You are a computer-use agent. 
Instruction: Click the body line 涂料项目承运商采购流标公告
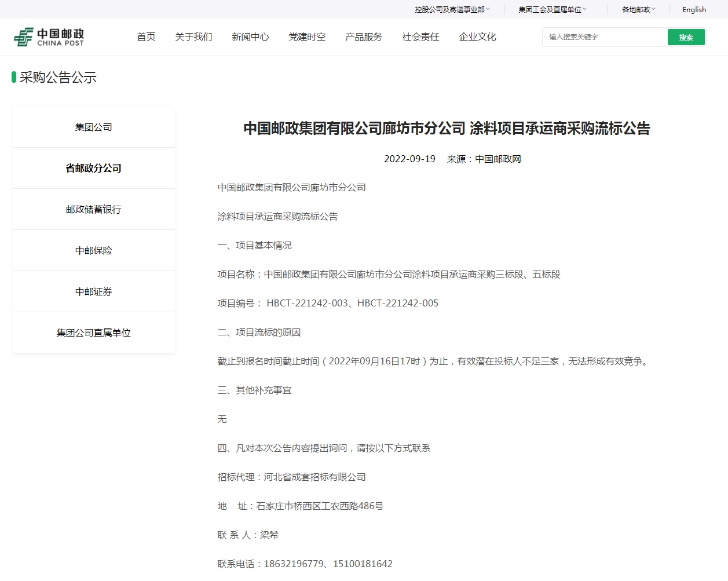pos(278,216)
